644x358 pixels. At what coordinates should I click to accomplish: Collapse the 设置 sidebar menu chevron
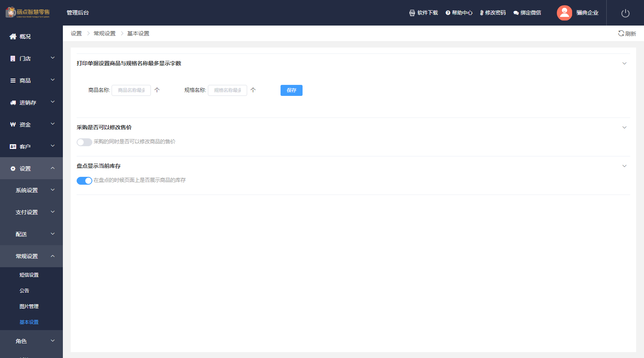pos(53,168)
